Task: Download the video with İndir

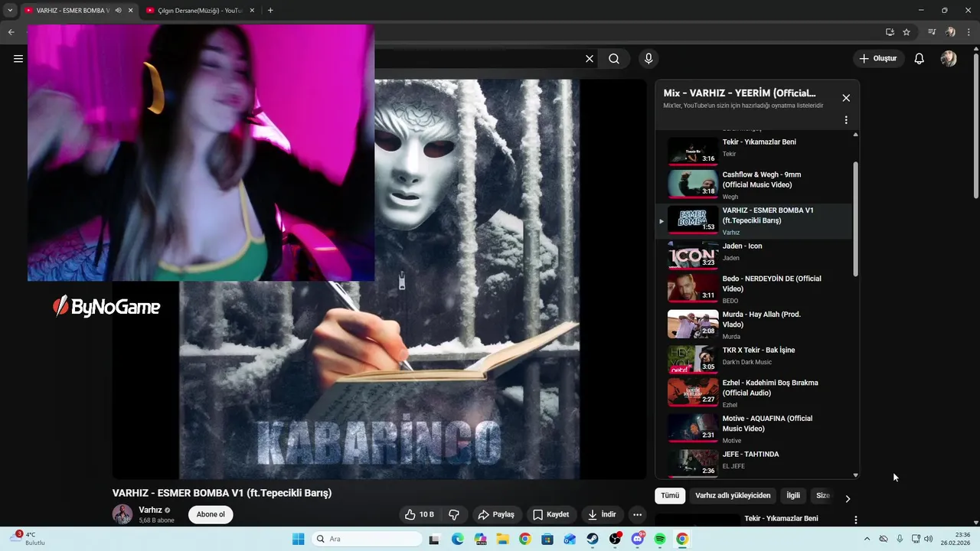Action: click(602, 514)
